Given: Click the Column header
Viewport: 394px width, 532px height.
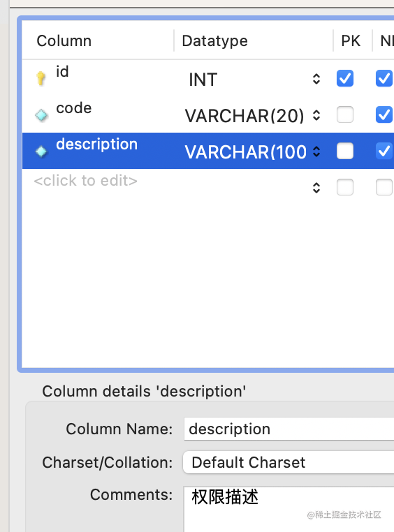Looking at the screenshot, I should [64, 41].
